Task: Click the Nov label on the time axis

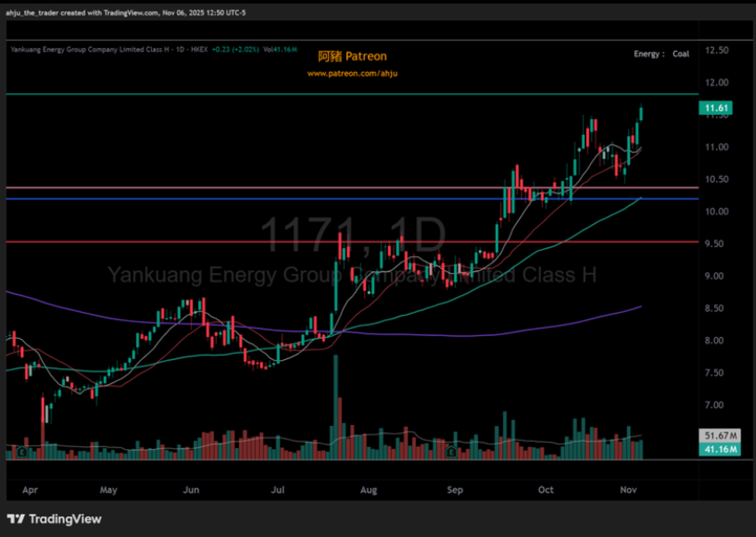Action: click(x=628, y=490)
